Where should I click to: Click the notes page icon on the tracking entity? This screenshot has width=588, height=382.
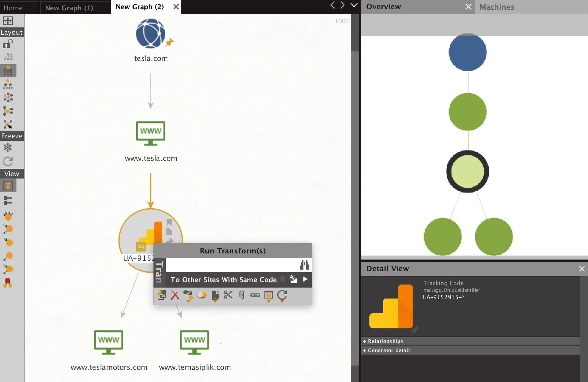pos(169,231)
